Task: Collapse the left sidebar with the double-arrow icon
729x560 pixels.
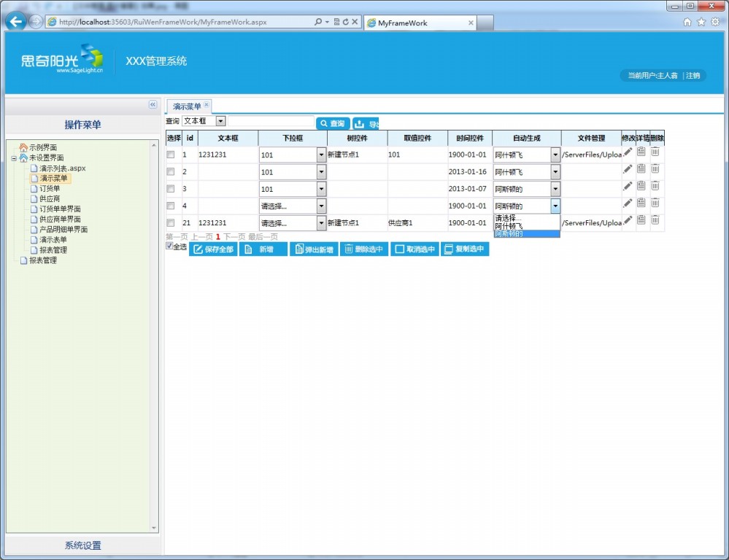Action: pos(153,105)
